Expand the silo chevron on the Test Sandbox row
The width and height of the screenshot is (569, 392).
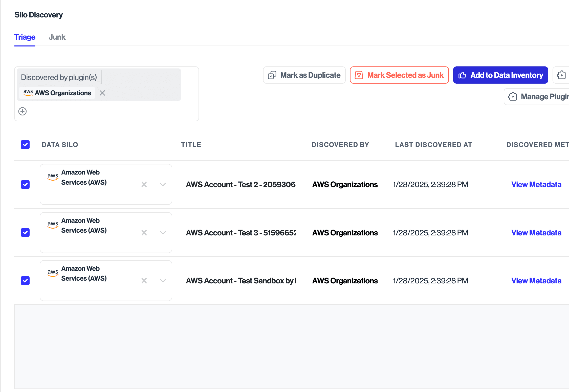point(163,281)
